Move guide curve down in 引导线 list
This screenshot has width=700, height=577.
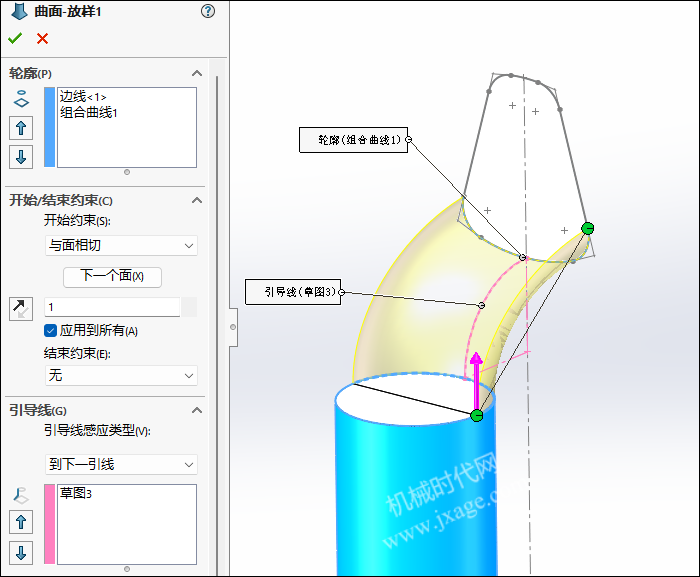coord(21,552)
